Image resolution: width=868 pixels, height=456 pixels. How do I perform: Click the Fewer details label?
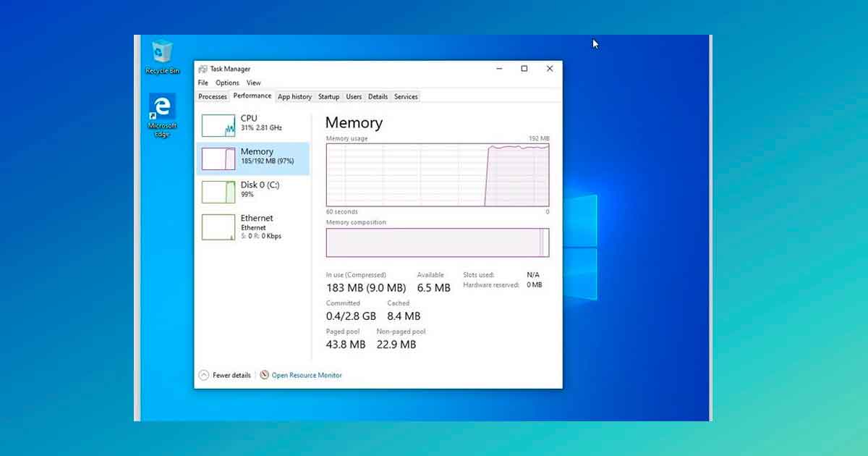(x=231, y=375)
